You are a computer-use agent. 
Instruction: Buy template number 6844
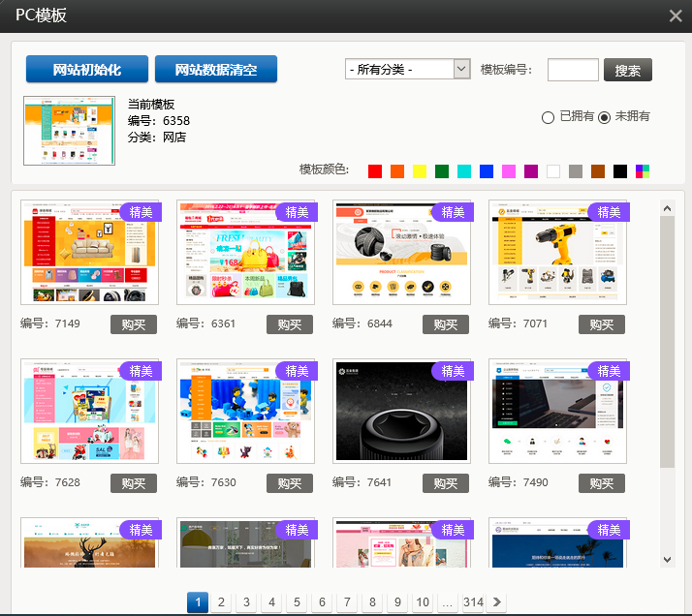[445, 324]
